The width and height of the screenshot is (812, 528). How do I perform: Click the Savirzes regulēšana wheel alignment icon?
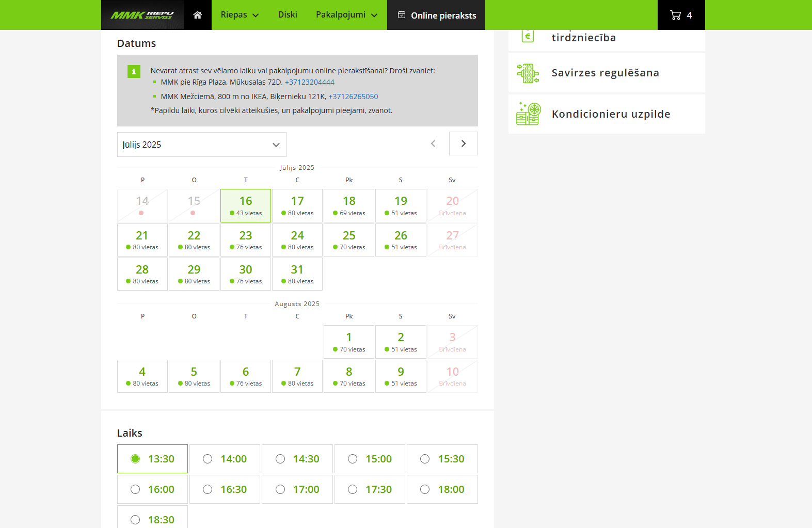click(x=528, y=73)
